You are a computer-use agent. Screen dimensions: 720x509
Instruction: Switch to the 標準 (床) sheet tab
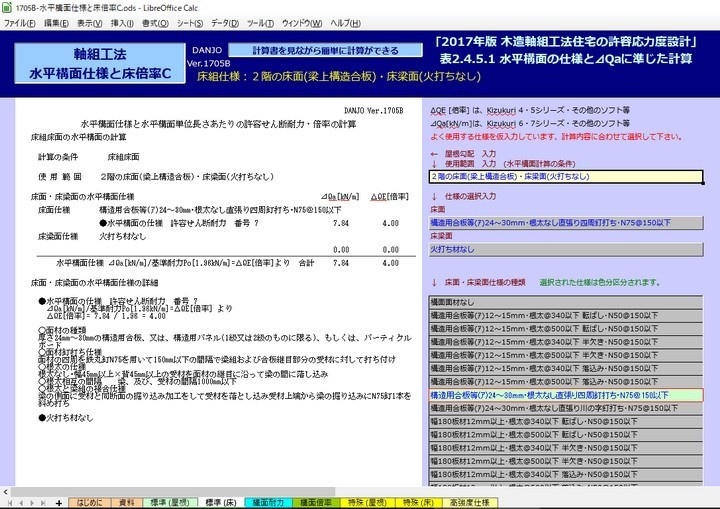tap(221, 503)
